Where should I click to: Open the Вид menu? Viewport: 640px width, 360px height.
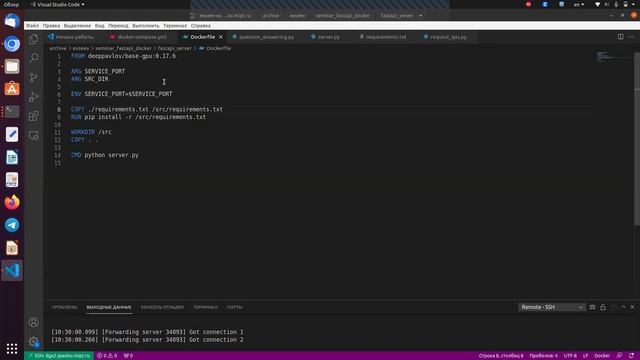pos(100,26)
